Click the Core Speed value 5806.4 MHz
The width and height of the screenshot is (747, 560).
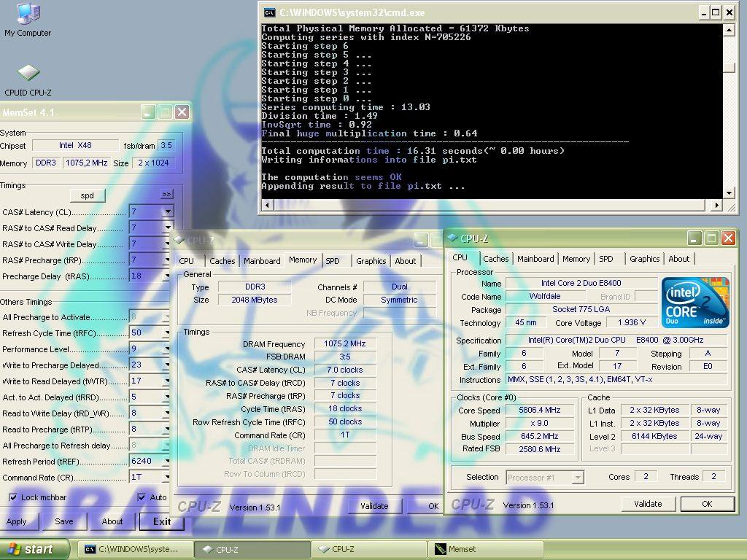pos(539,410)
